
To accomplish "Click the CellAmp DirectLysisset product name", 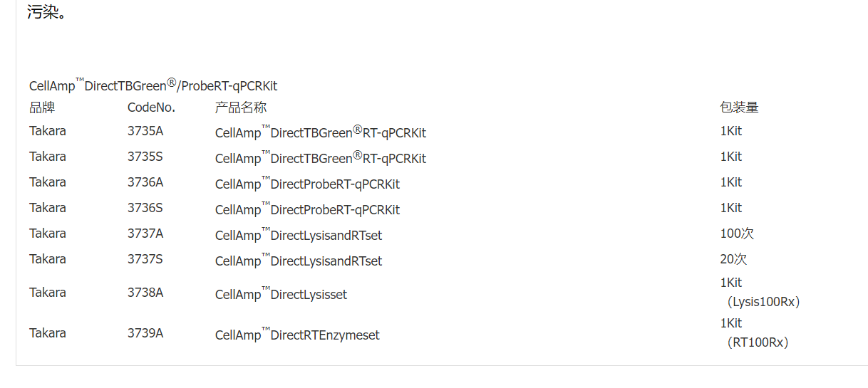I will pos(281,294).
